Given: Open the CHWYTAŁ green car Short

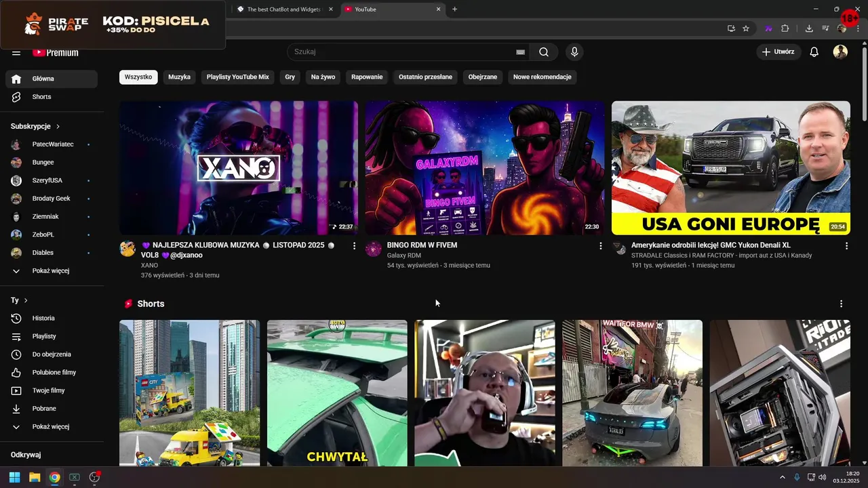Looking at the screenshot, I should [337, 393].
